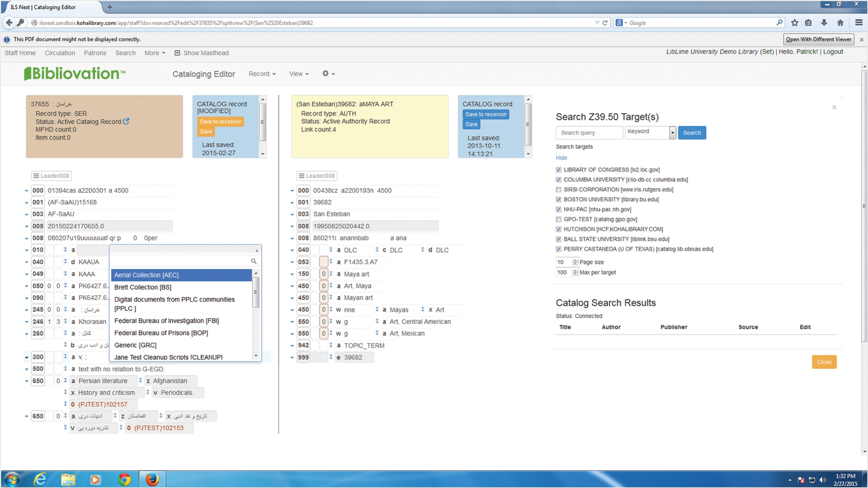868x488 pixels.
Task: Collapse the 245 field row arrow
Action: (x=27, y=310)
